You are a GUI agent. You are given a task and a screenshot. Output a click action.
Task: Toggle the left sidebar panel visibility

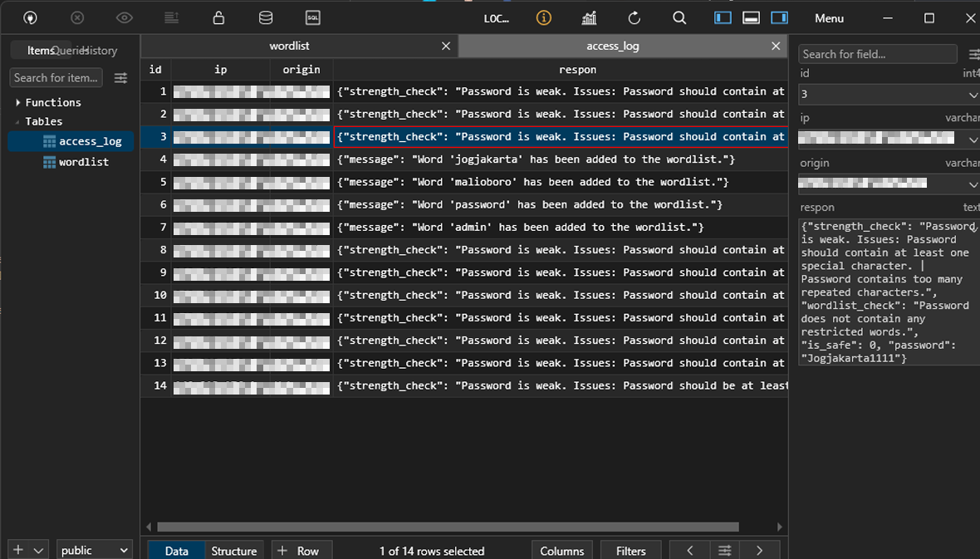click(x=722, y=17)
